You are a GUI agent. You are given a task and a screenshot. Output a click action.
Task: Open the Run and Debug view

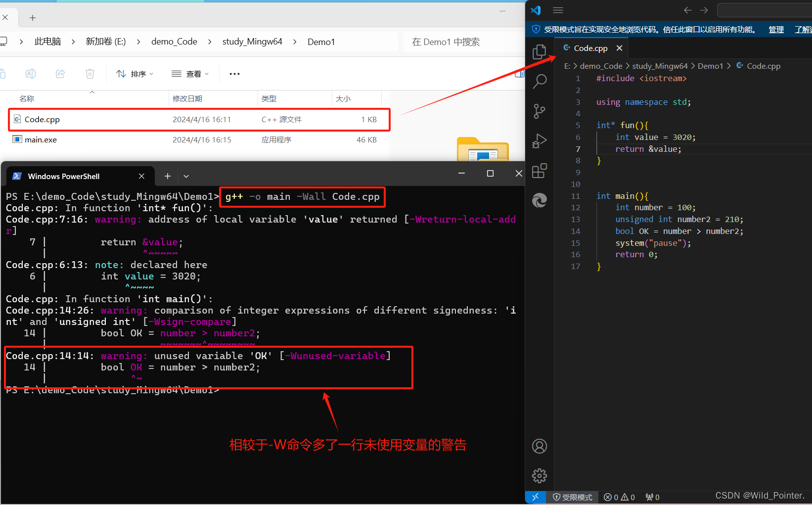pyautogui.click(x=539, y=140)
